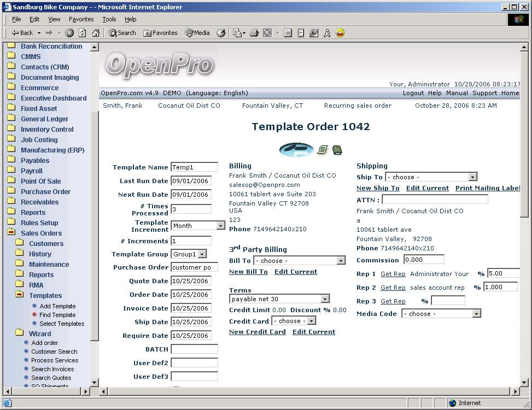Click the Print icon in browser toolbar
The height and width of the screenshot is (410, 532).
click(x=254, y=33)
